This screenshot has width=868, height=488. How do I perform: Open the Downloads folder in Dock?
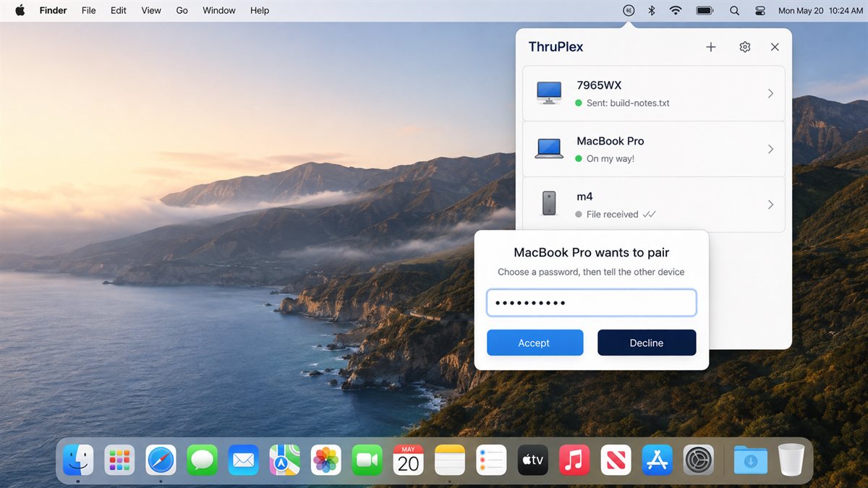(751, 460)
